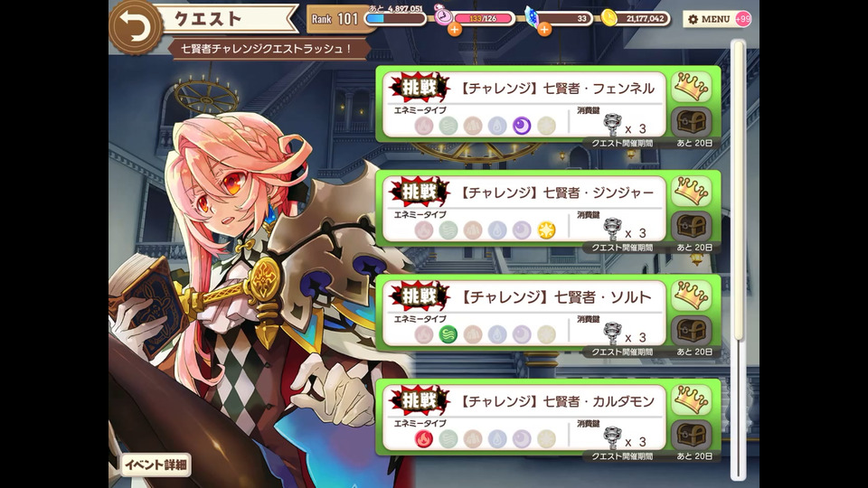Click the crown icon for Ginger quest
The image size is (868, 488).
(x=691, y=191)
